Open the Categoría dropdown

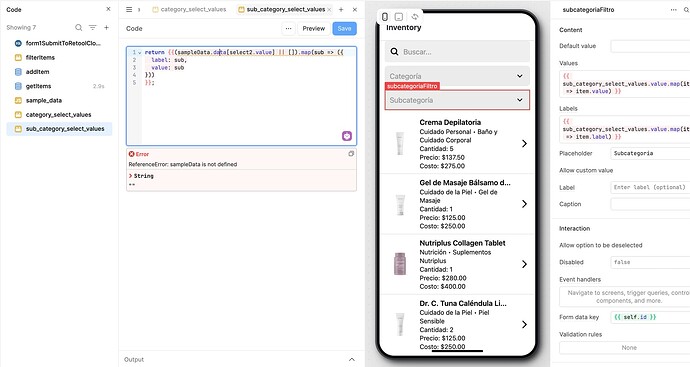pyautogui.click(x=457, y=76)
